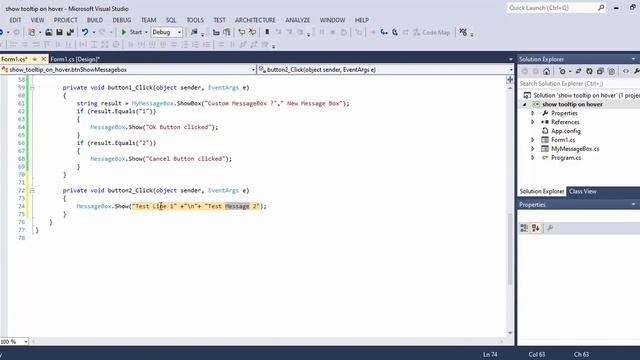
Task: Open the Start button dropdown arrow
Action: [146, 32]
